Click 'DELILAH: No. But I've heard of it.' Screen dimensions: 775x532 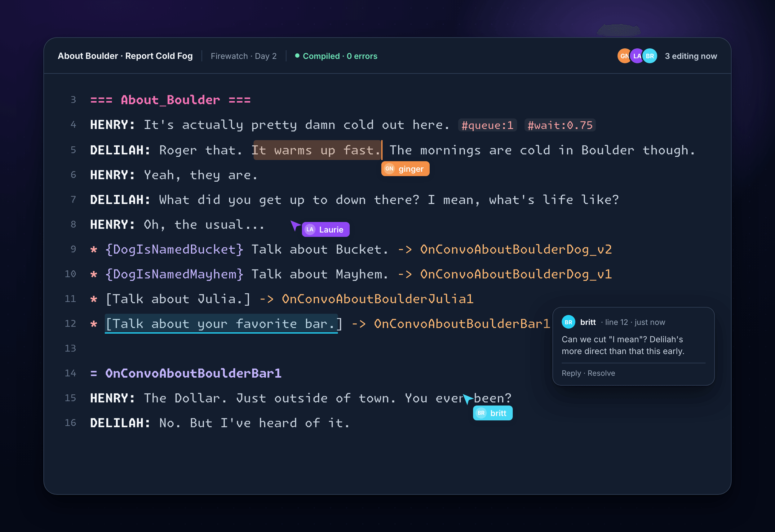click(x=220, y=423)
